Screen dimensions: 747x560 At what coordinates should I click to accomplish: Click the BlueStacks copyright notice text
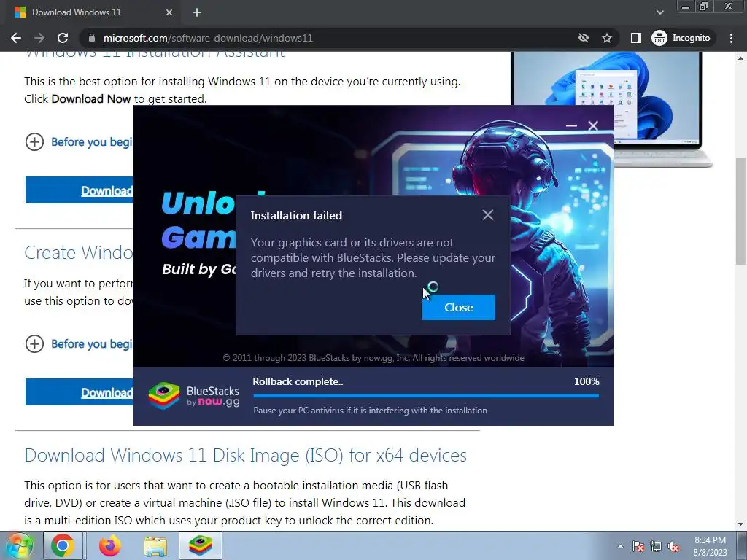(x=373, y=357)
